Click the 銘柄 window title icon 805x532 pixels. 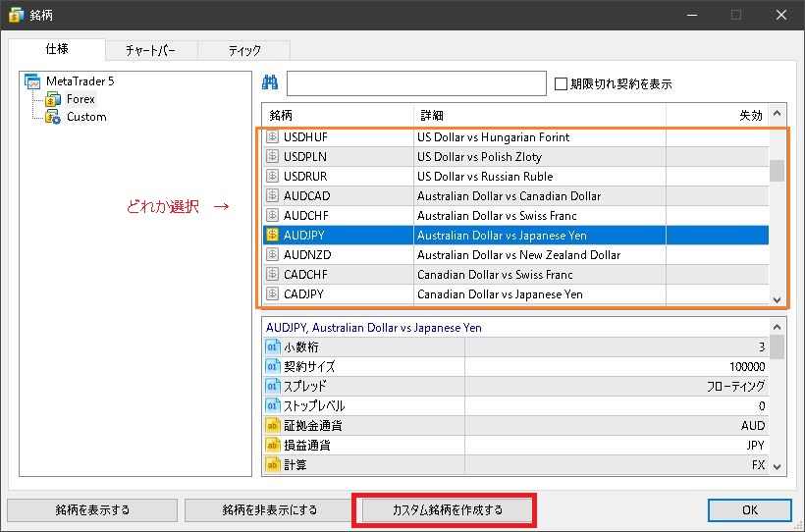(17, 15)
